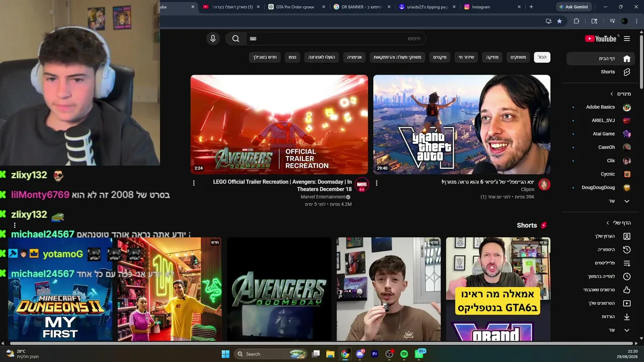The width and height of the screenshot is (644, 362).
Task: Select the Watched (נצפו) filter chip
Action: [292, 57]
